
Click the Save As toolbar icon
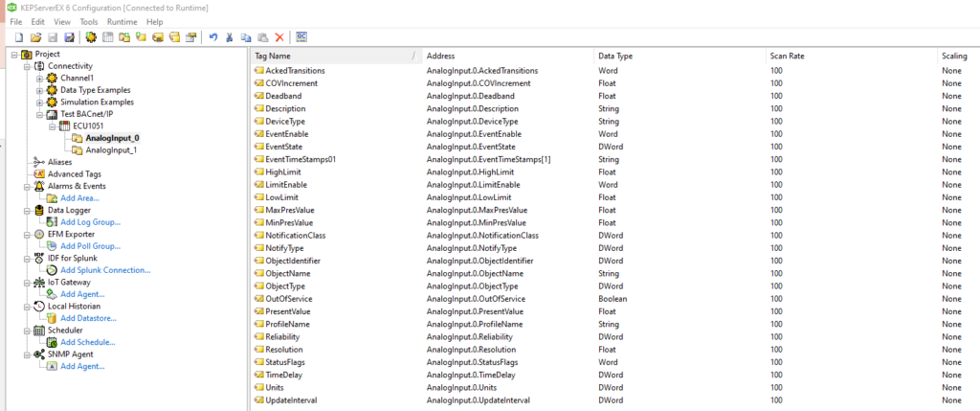tap(69, 37)
